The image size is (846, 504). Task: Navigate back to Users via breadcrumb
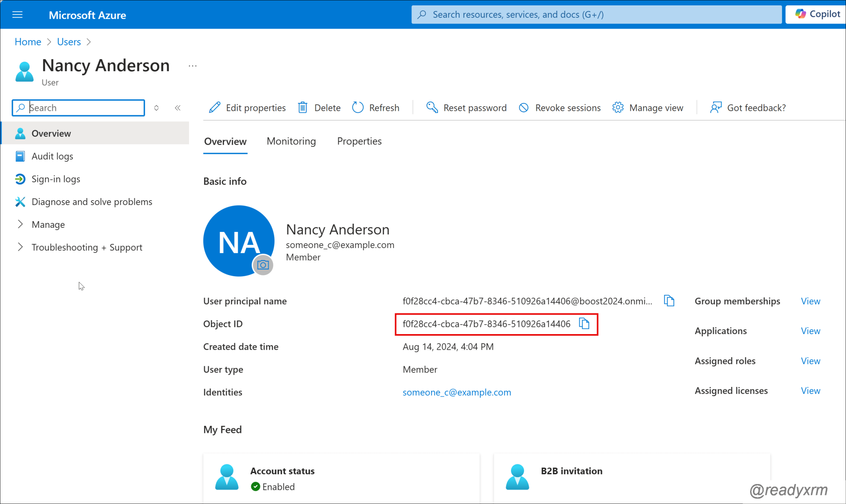[69, 41]
